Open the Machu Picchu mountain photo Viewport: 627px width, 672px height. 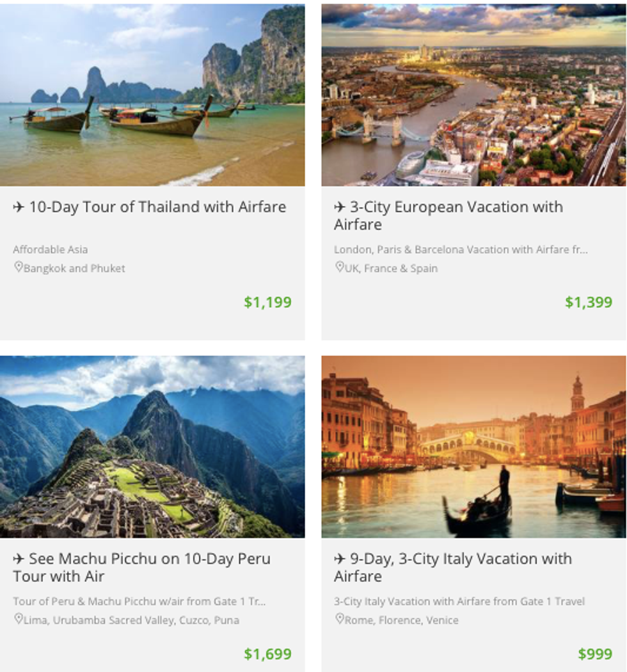pos(152,447)
